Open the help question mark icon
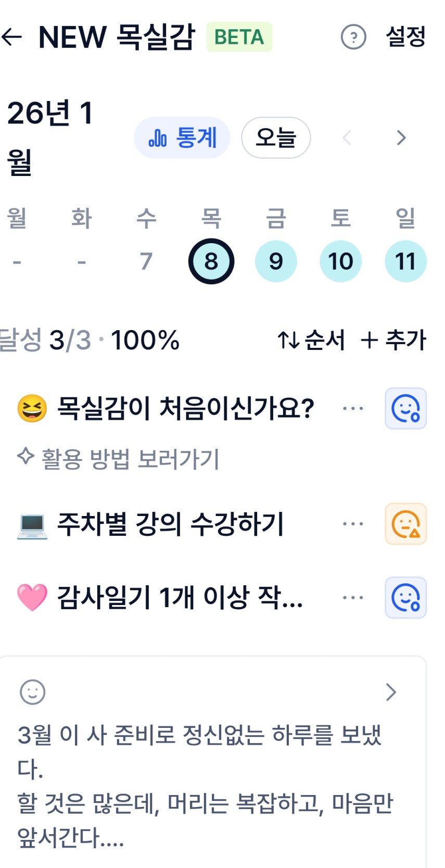445x868 pixels. point(353,37)
